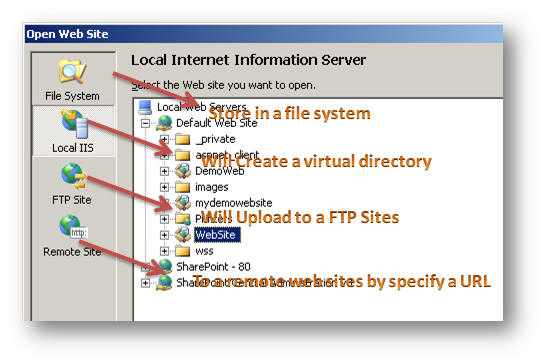Select the Default Web Site entry
545x363 pixels.
tap(217, 123)
